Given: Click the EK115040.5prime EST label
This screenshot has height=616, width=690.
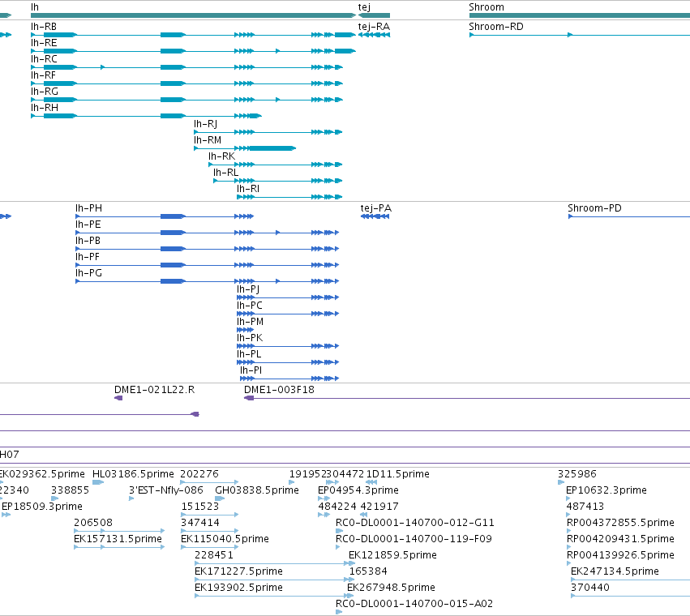Looking at the screenshot, I should [225, 539].
